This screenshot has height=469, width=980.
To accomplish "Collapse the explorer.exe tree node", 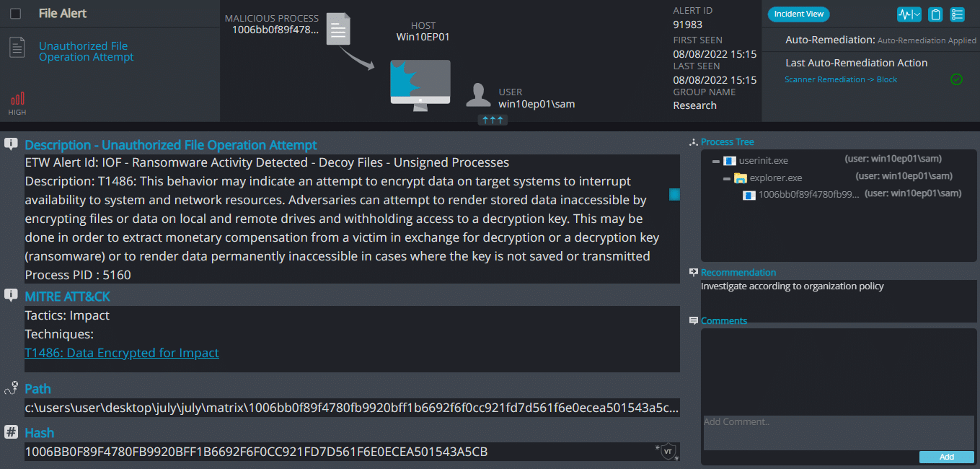I will pyautogui.click(x=727, y=178).
